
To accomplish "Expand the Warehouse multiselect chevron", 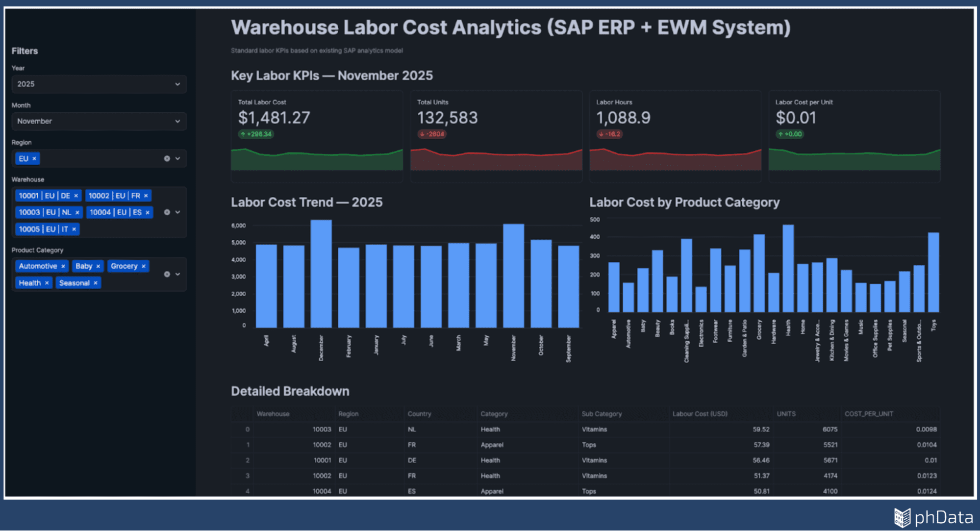I will click(178, 212).
